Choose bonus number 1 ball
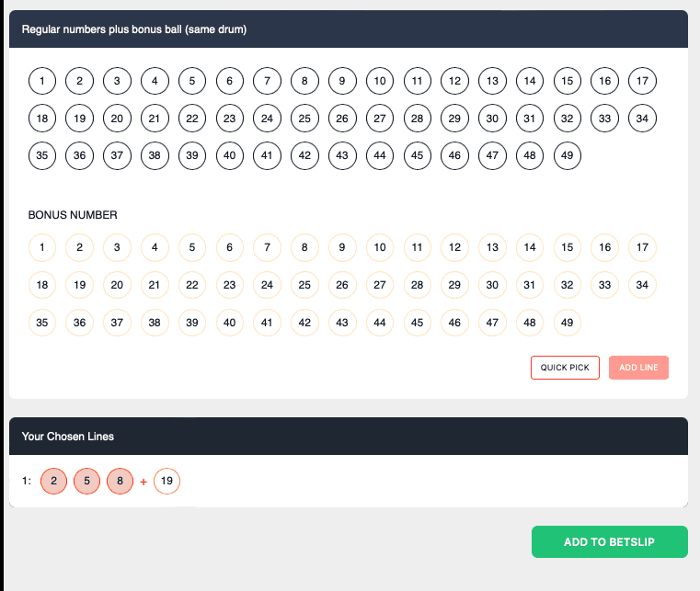The width and height of the screenshot is (700, 591). 42,247
